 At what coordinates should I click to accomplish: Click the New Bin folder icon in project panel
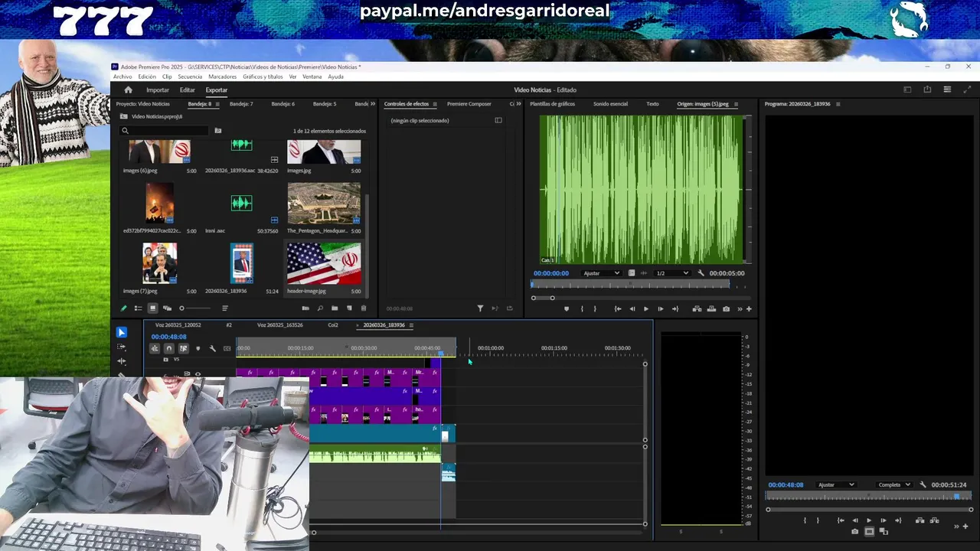point(334,308)
